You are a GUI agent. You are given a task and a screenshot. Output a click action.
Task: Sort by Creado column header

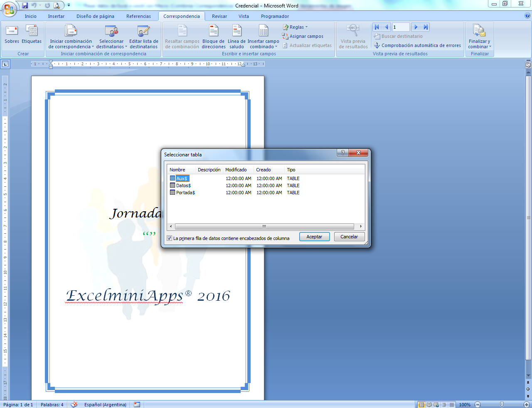click(269, 170)
